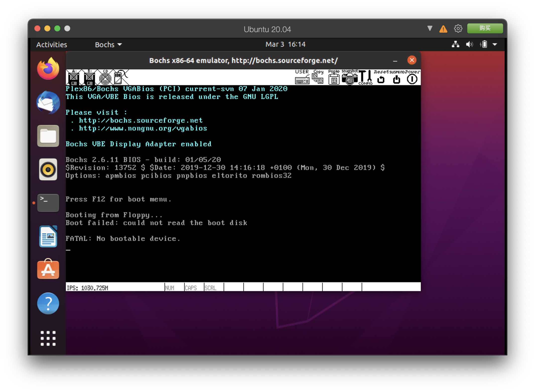Open the Bochs application menu
This screenshot has width=535, height=392.
[108, 45]
